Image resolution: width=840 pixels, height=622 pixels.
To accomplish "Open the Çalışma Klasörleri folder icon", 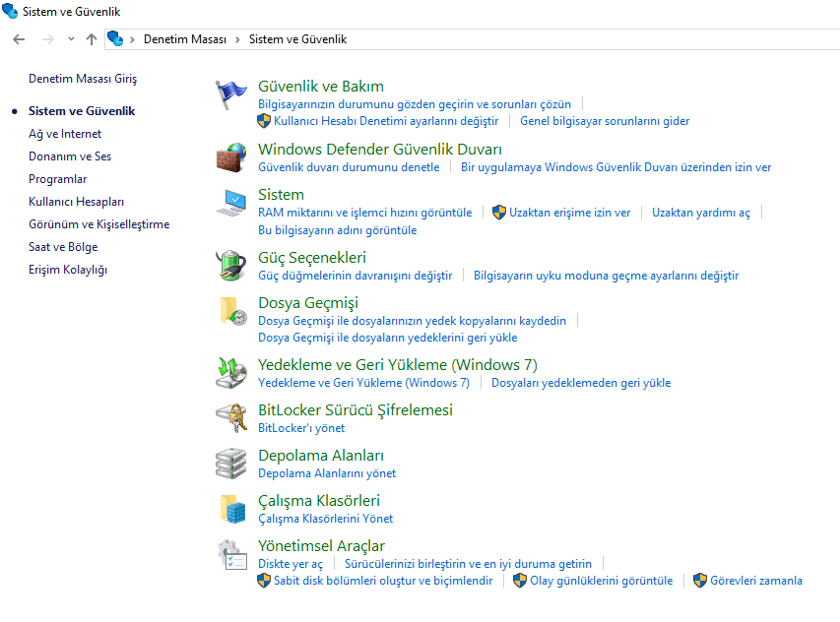I will [x=231, y=508].
